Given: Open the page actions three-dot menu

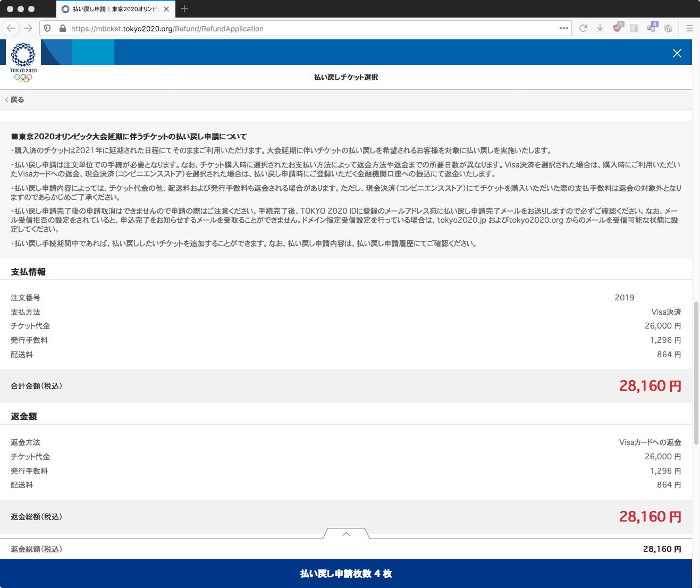Looking at the screenshot, I should [x=564, y=28].
